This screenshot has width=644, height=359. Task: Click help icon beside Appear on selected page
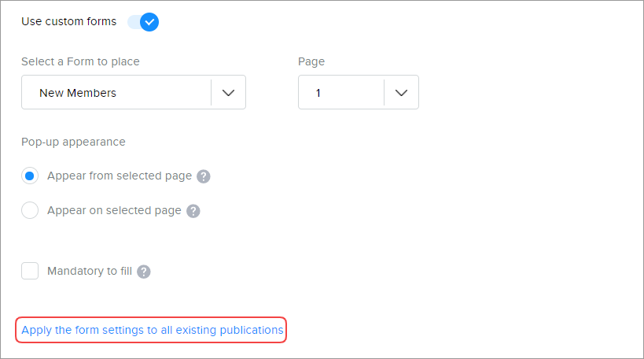(193, 211)
